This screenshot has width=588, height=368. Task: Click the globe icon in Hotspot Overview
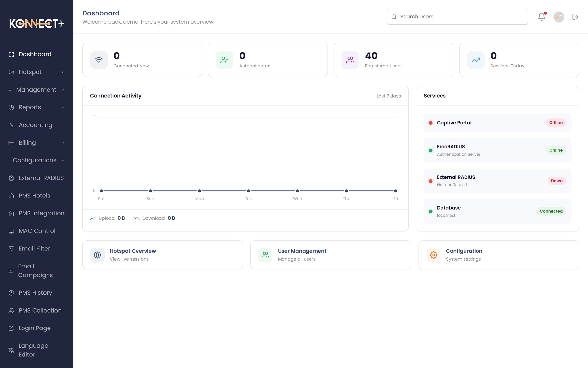[97, 255]
